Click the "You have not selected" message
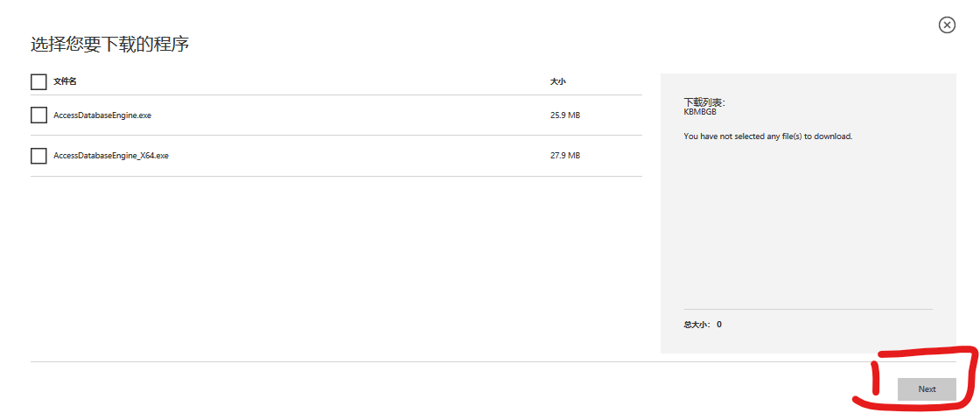Viewport: 980px width, 413px height. [767, 136]
